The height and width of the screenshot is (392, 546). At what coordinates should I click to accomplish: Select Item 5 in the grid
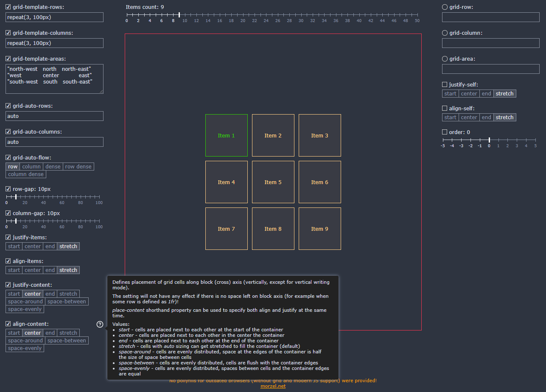pyautogui.click(x=273, y=182)
